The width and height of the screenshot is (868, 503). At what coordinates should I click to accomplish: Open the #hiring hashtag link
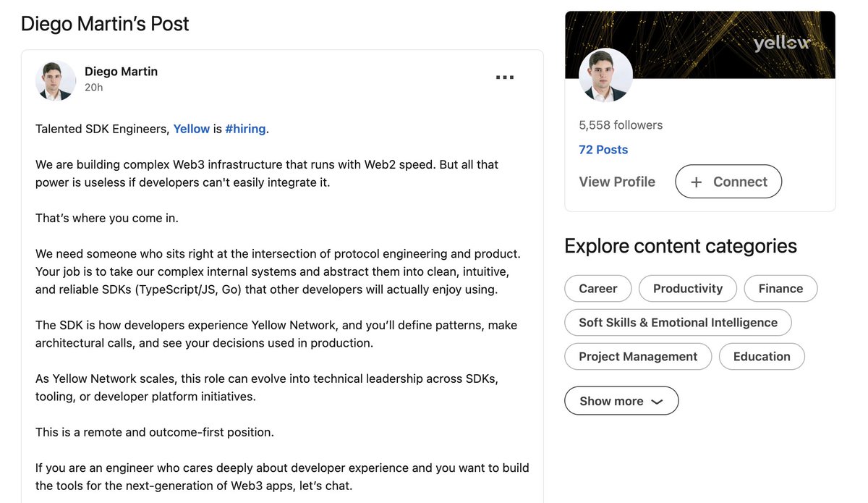246,129
